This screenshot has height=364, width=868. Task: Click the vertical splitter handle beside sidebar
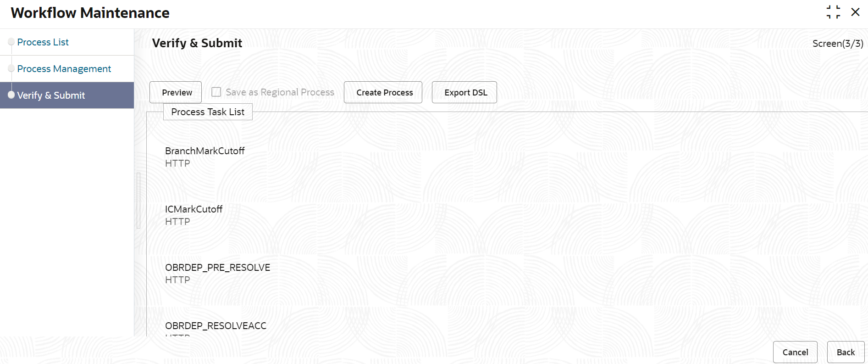(138, 201)
